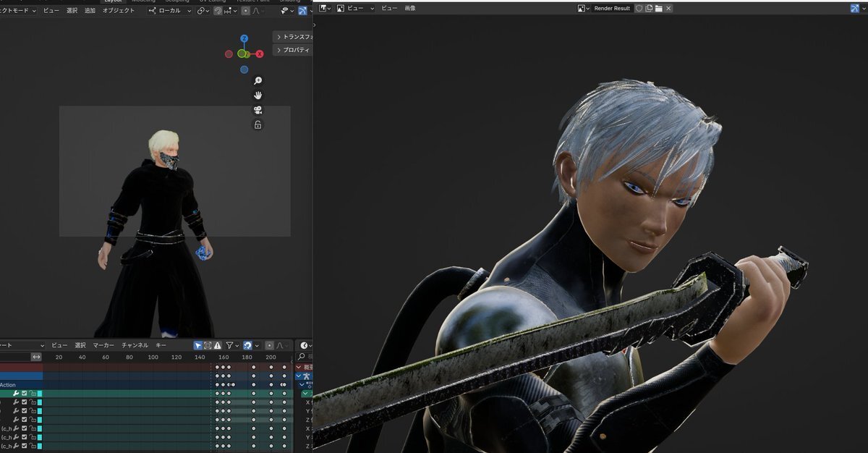Click the lock icon in highlighted channel row
This screenshot has width=868, height=453.
[x=32, y=394]
